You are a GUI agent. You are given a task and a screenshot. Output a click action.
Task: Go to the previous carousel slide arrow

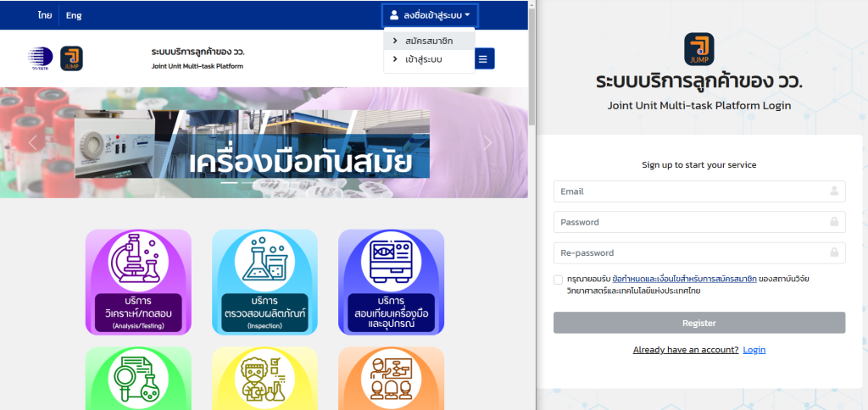(x=33, y=143)
